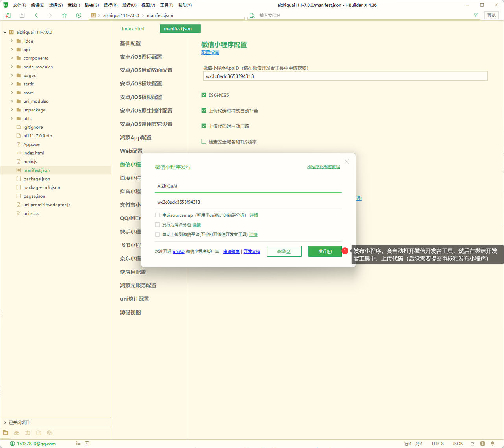Enable 自动上传到微信平台 checkbox

tap(157, 235)
